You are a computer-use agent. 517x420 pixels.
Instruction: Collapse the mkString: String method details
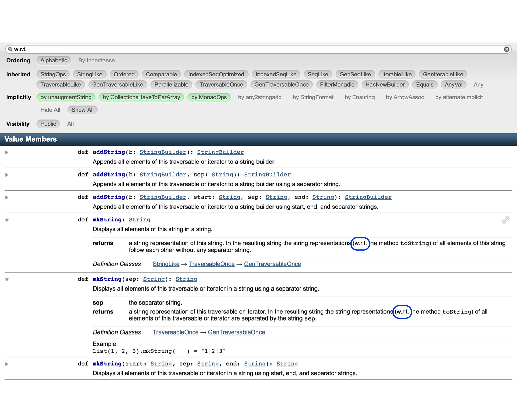pyautogui.click(x=7, y=220)
